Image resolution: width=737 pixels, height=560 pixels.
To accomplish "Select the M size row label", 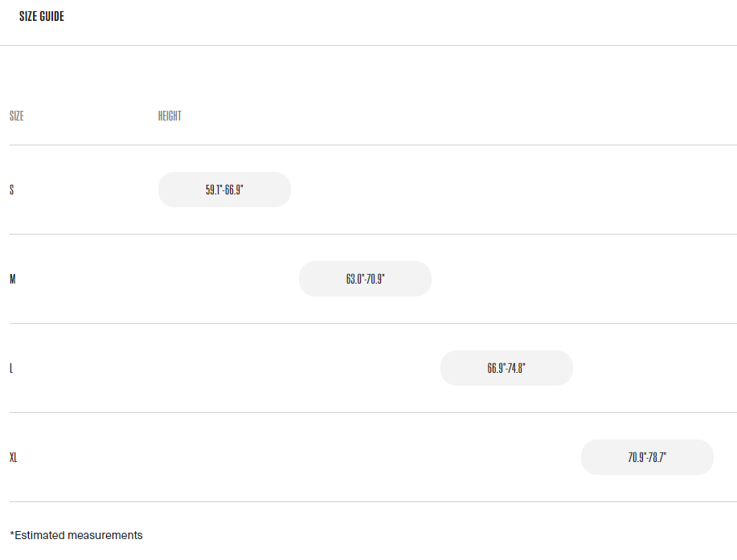I will 13,280.
